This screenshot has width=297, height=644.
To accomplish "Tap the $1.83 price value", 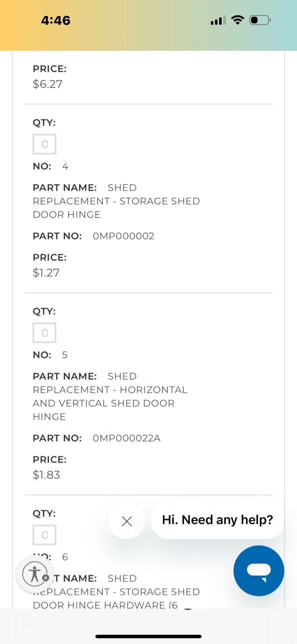I will tap(46, 475).
